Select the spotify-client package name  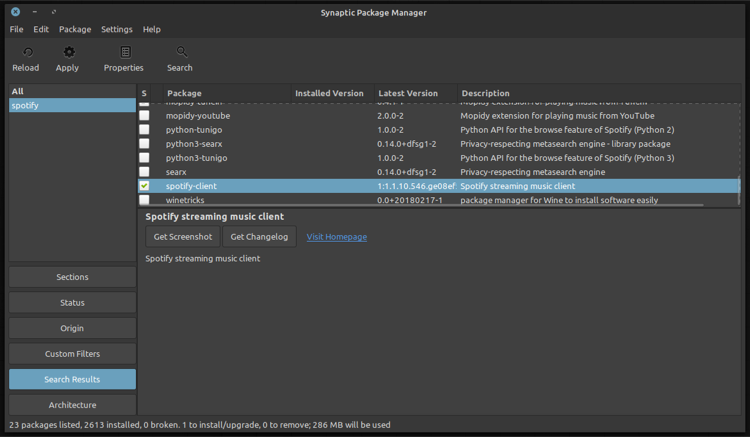click(x=191, y=186)
